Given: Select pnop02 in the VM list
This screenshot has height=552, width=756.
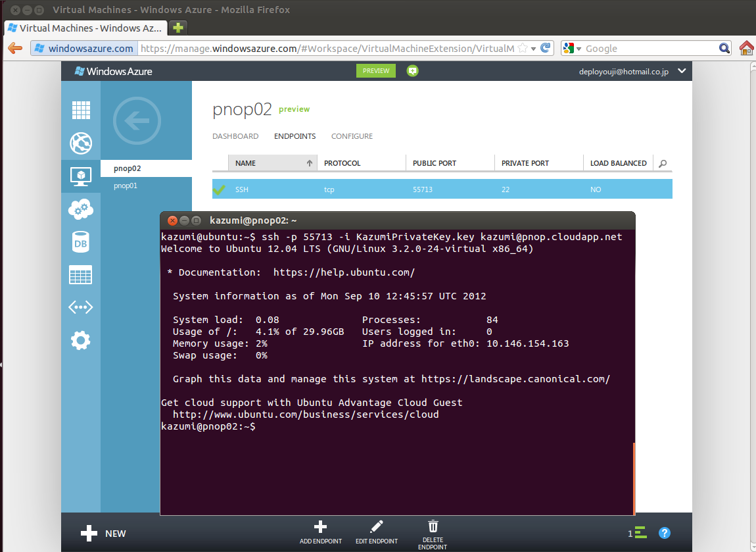Looking at the screenshot, I should pyautogui.click(x=146, y=168).
